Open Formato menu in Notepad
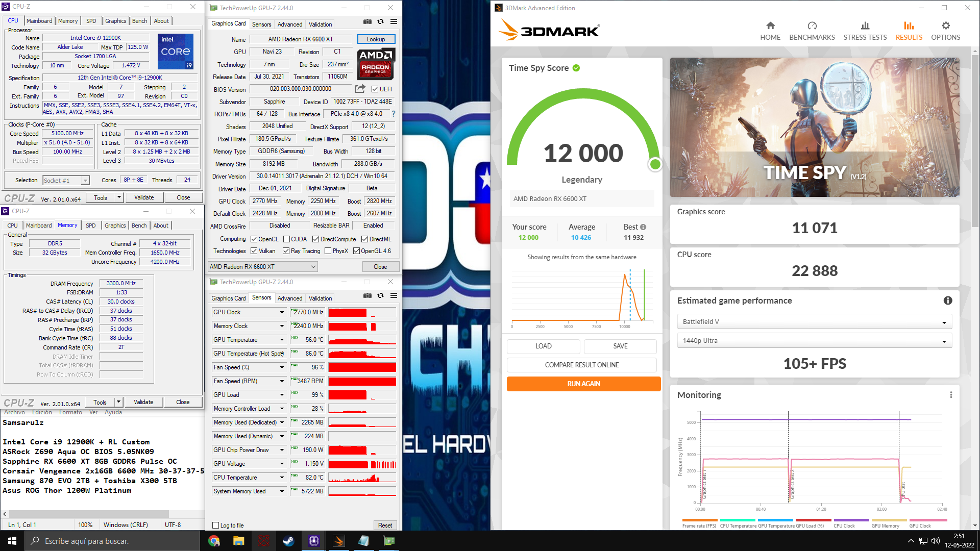This screenshot has width=980, height=551. point(70,412)
